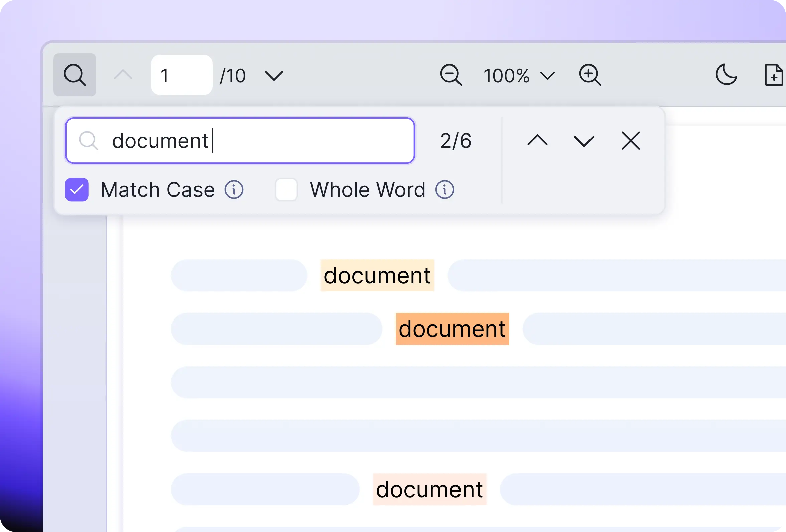Jump to previous search match
Image resolution: width=786 pixels, height=532 pixels.
(x=537, y=140)
